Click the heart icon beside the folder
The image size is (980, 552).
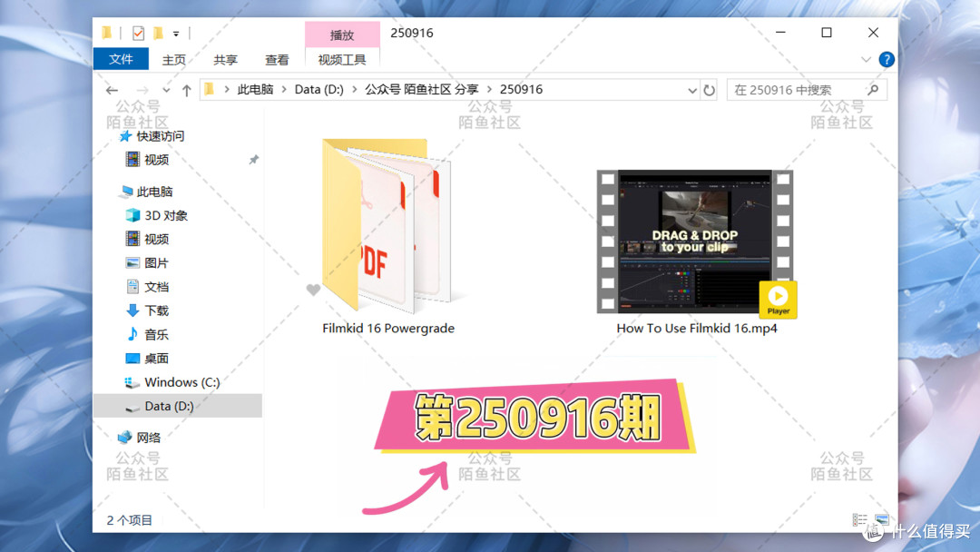[x=313, y=290]
